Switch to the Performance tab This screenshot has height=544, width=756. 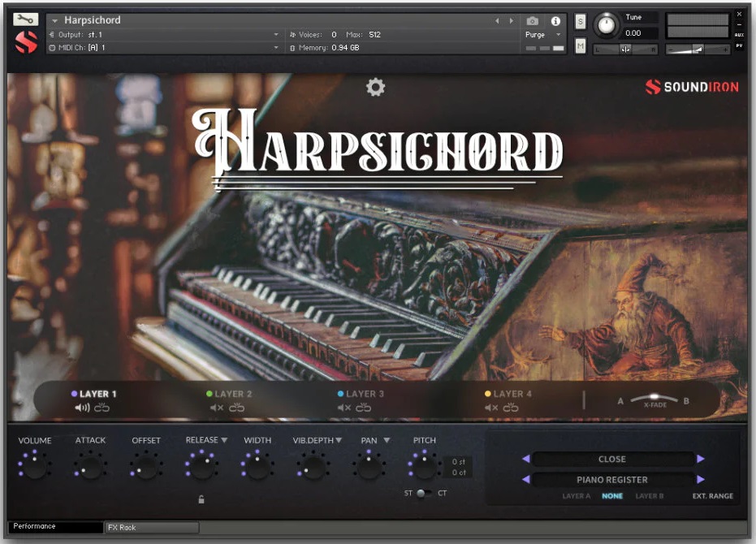(x=55, y=526)
